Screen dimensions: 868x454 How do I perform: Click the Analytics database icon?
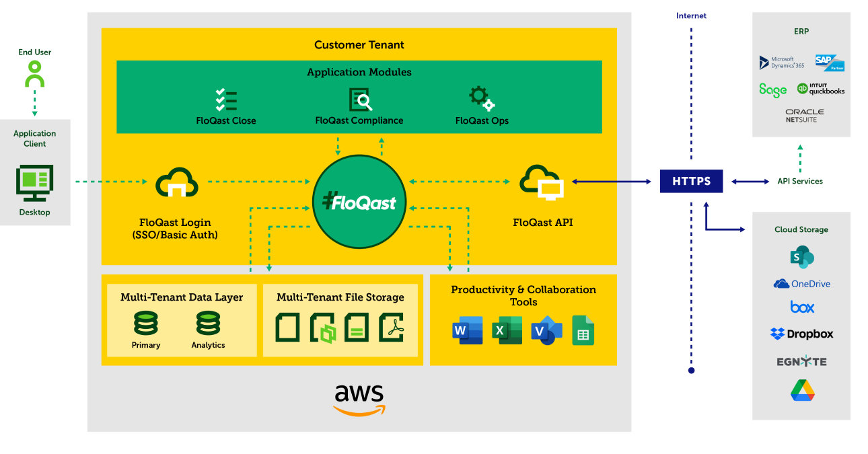208,324
